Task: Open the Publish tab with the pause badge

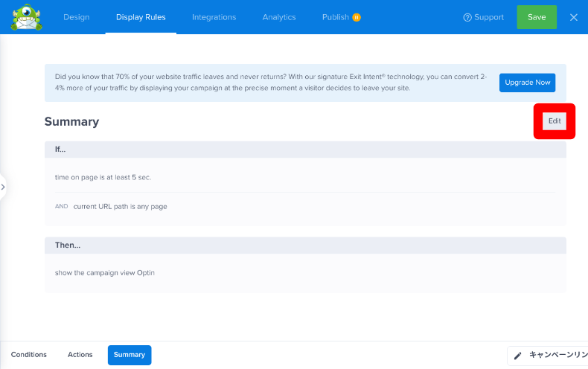Action: click(x=341, y=17)
